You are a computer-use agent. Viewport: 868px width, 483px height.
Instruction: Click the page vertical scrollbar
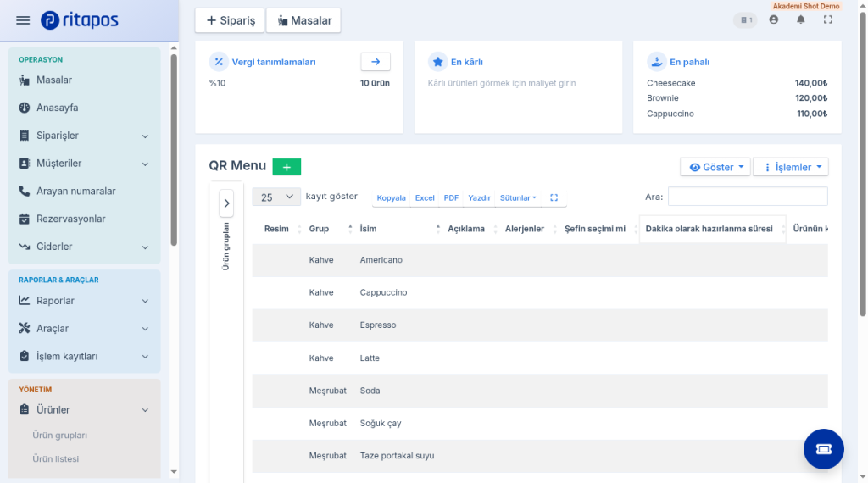(x=862, y=164)
